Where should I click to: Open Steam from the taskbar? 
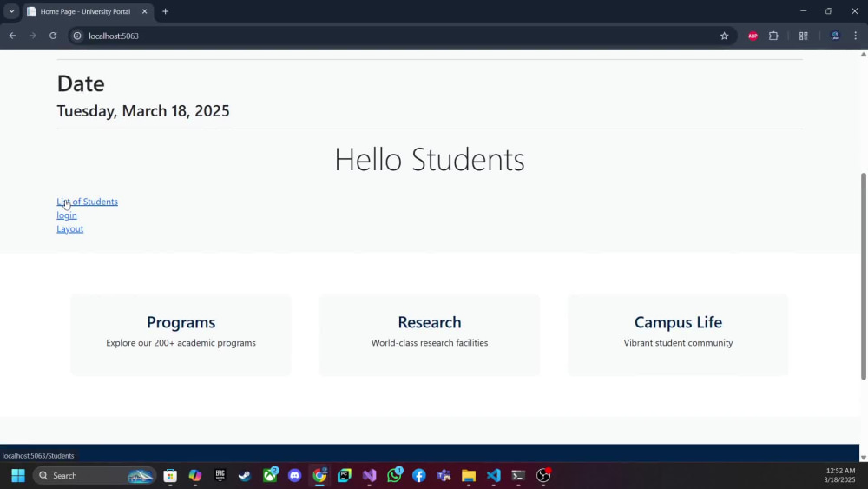[245, 476]
